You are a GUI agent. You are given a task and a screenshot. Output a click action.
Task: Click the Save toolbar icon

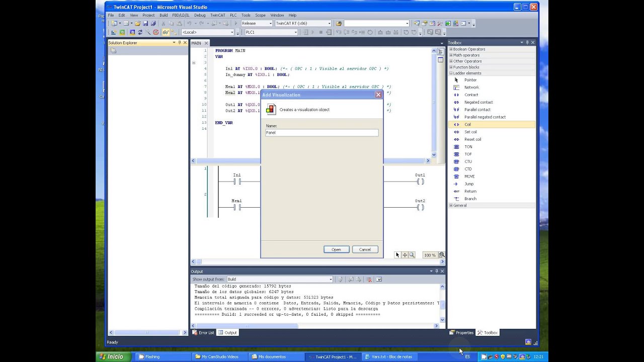pos(145,24)
